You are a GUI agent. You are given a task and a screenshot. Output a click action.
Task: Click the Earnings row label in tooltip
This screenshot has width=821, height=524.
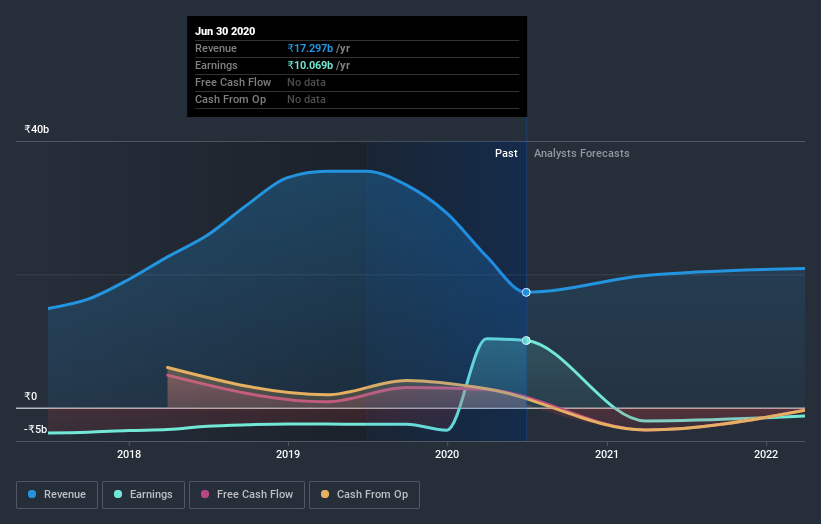click(x=216, y=65)
